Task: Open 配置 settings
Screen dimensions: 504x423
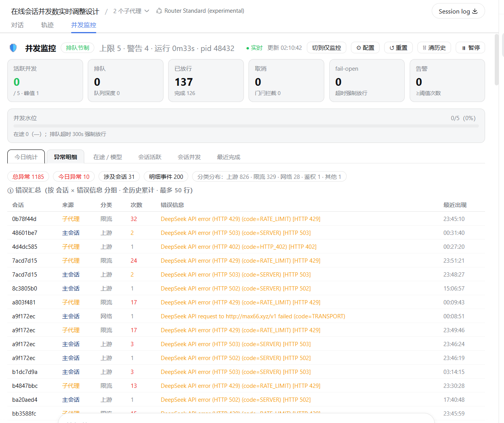Action: pos(365,48)
